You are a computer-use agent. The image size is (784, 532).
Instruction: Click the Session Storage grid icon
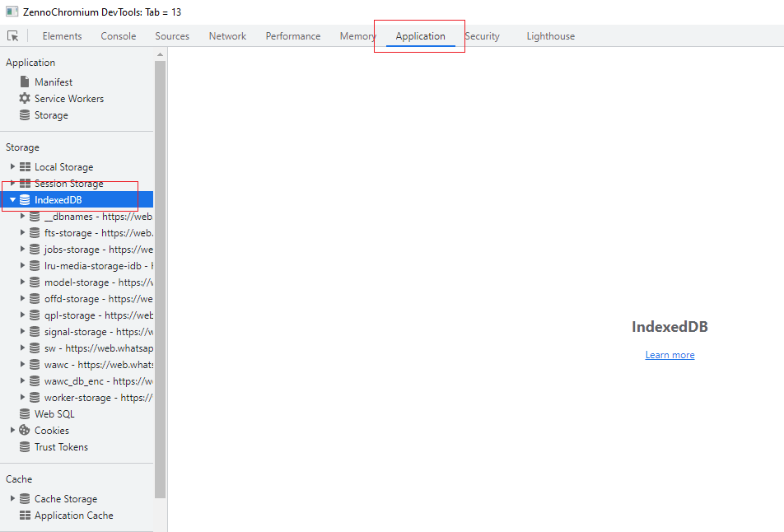coord(25,183)
